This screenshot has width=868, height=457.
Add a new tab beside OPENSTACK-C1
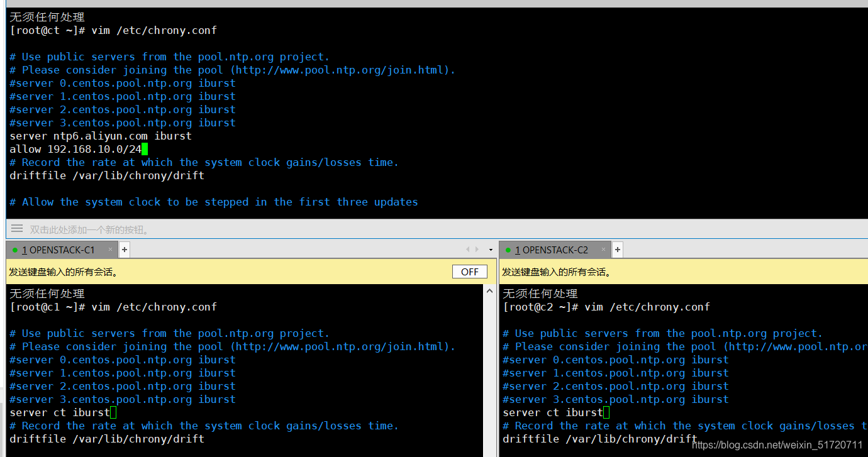point(125,250)
